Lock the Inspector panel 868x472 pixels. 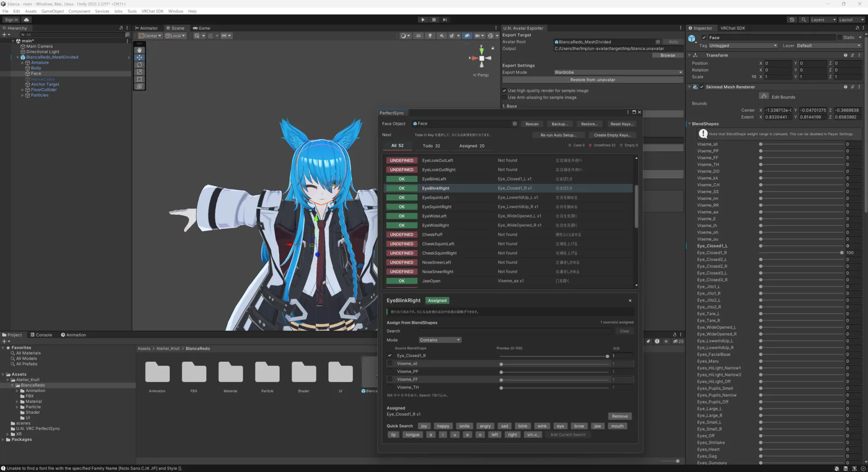point(857,28)
